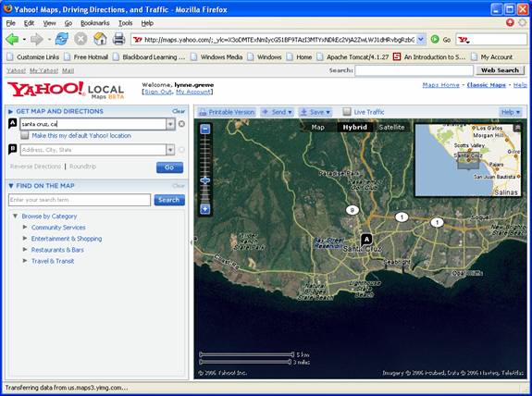Screen dimensions: 532x396
Task: Click the Yahoo search engine icon
Action: coord(463,40)
